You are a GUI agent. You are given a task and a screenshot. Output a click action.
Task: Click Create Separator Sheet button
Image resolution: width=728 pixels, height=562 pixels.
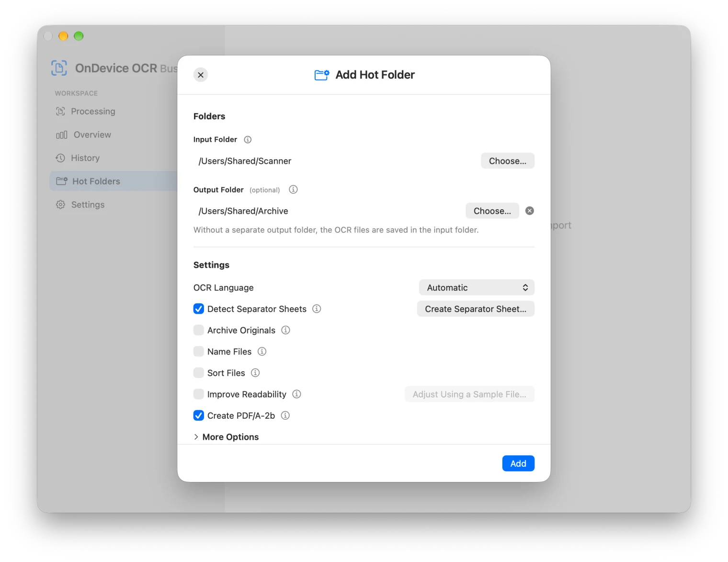click(x=476, y=309)
